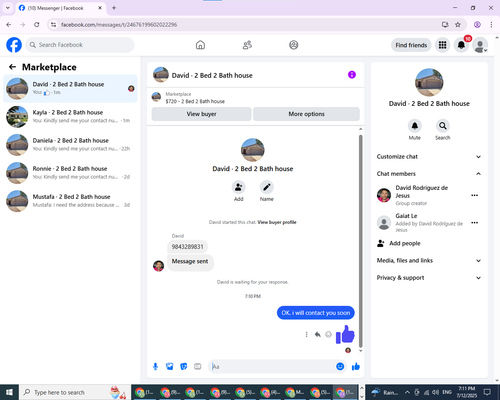Image resolution: width=500 pixels, height=400 pixels.
Task: Reload the browser page
Action: pyautogui.click(x=37, y=25)
